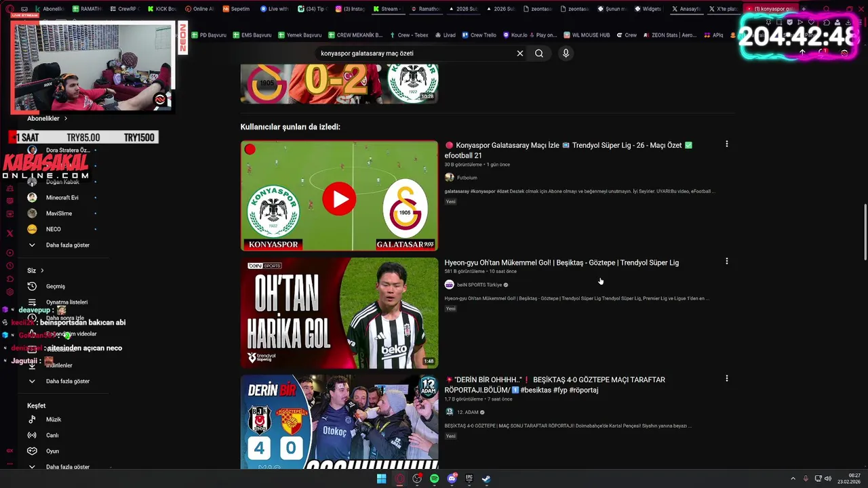The image size is (868, 488).
Task: Open Geçmiş watch history
Action: (56, 286)
